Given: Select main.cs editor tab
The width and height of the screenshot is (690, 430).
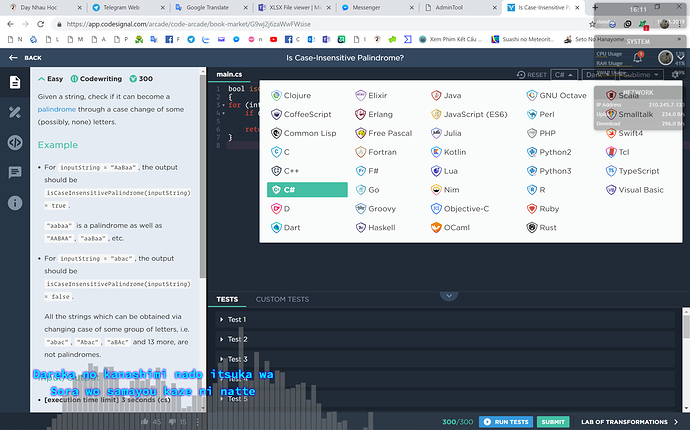Looking at the screenshot, I should 229,74.
